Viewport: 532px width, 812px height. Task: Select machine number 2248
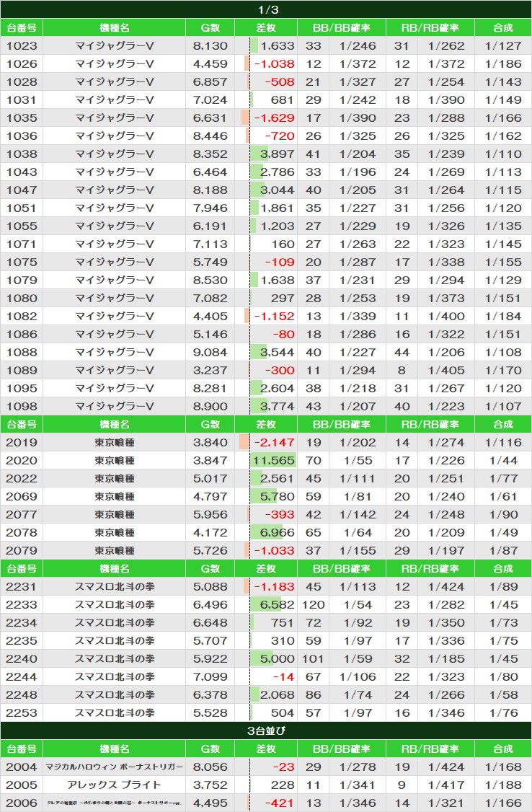click(x=22, y=695)
